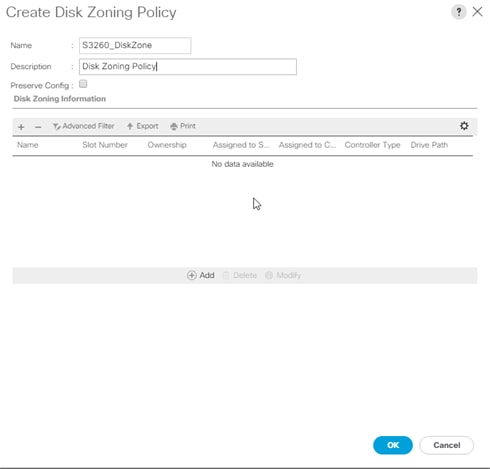Click into the Name input field
490x469 pixels.
coord(135,45)
